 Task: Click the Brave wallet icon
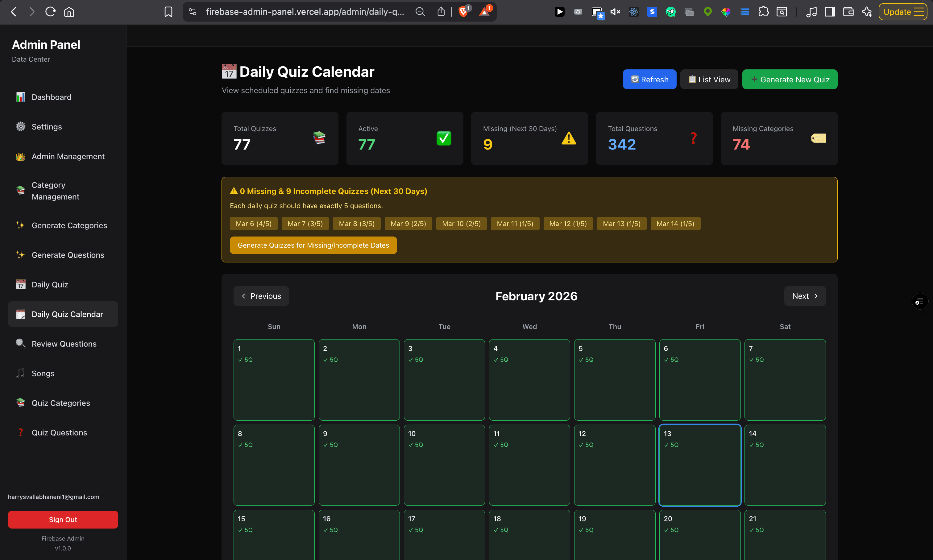tap(848, 12)
